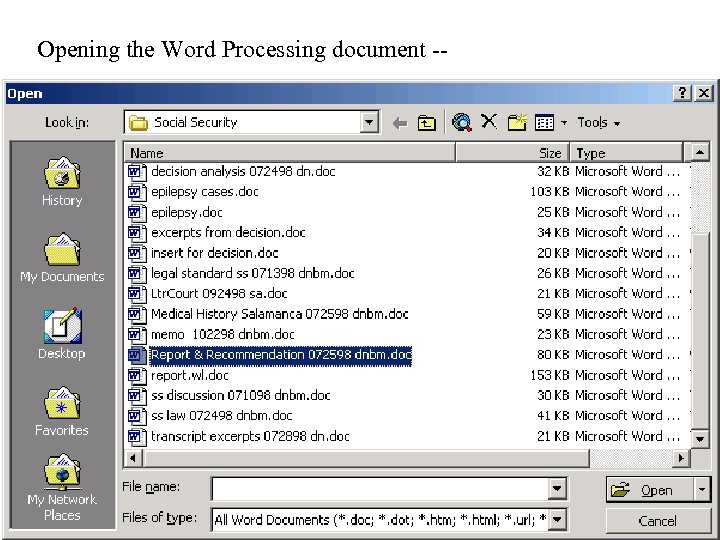
Task: Select legal standard ss 071398 dnbm.doc
Action: pos(253,274)
